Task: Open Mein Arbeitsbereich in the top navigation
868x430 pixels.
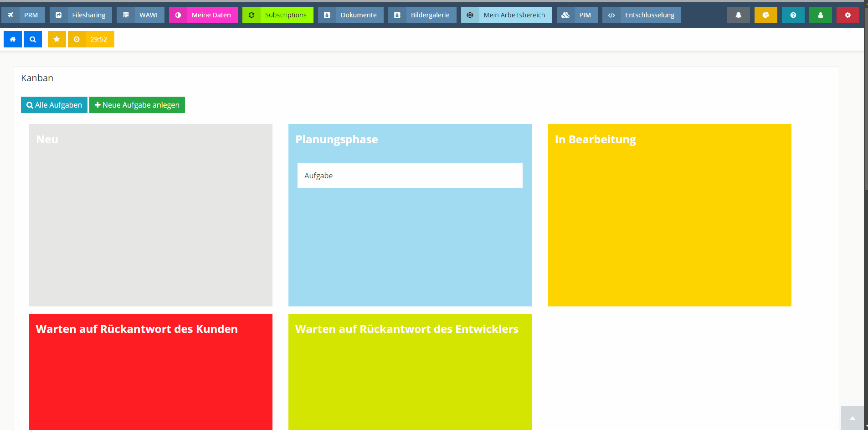Action: (x=506, y=15)
